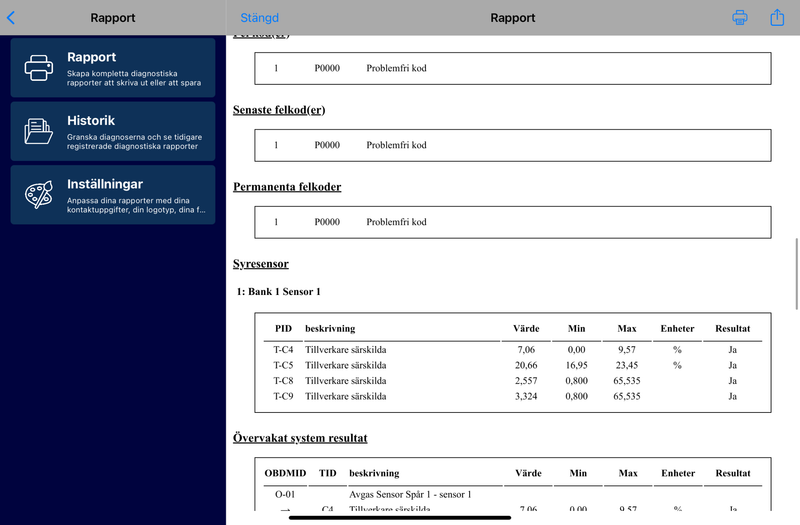Click the T-C9 PID cell
This screenshot has width=800, height=525.
click(283, 396)
